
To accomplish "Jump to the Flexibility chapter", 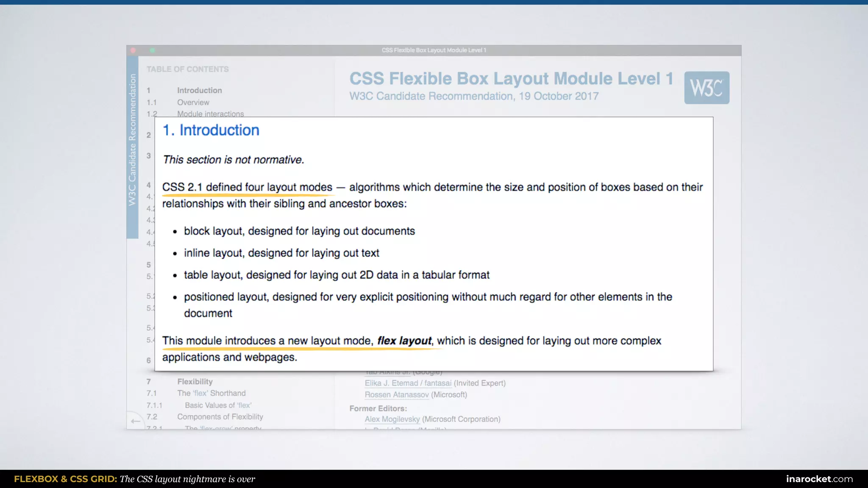I will pyautogui.click(x=195, y=381).
